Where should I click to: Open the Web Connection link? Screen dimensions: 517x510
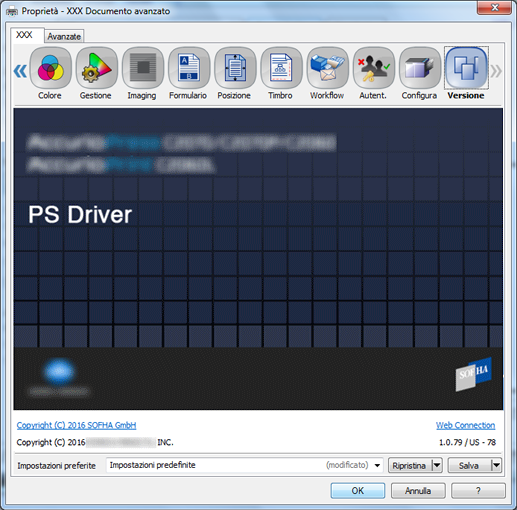pyautogui.click(x=465, y=425)
